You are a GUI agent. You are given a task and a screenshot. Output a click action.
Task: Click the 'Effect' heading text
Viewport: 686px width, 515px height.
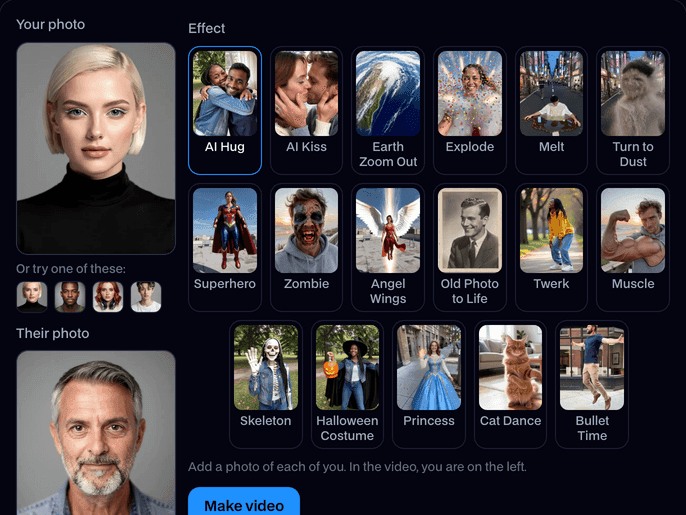(206, 28)
